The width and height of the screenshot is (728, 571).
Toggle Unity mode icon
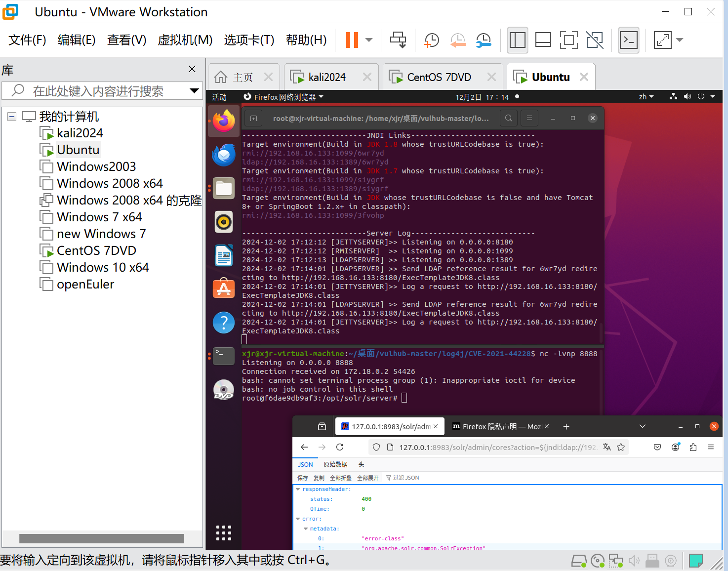595,40
